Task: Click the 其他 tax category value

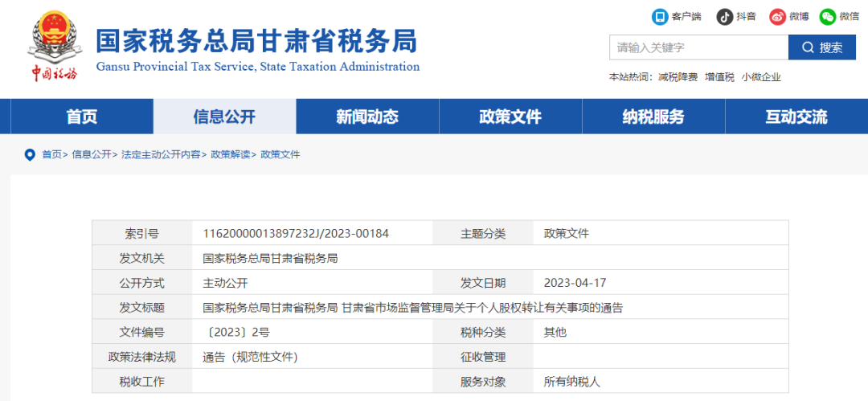Action: [x=555, y=333]
